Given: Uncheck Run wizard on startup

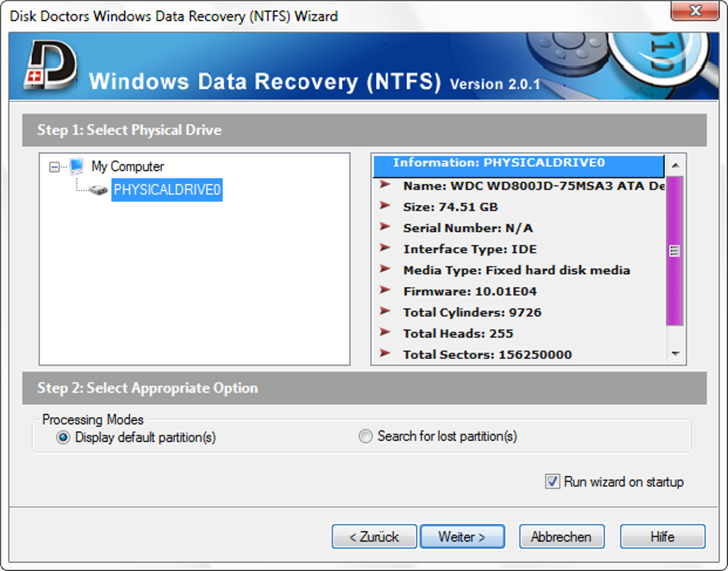Looking at the screenshot, I should (552, 482).
